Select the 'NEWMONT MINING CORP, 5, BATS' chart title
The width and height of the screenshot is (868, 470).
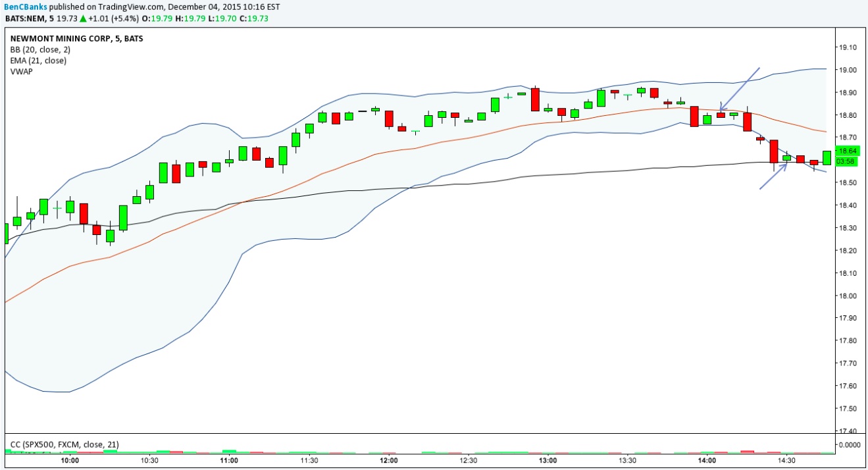[x=76, y=38]
